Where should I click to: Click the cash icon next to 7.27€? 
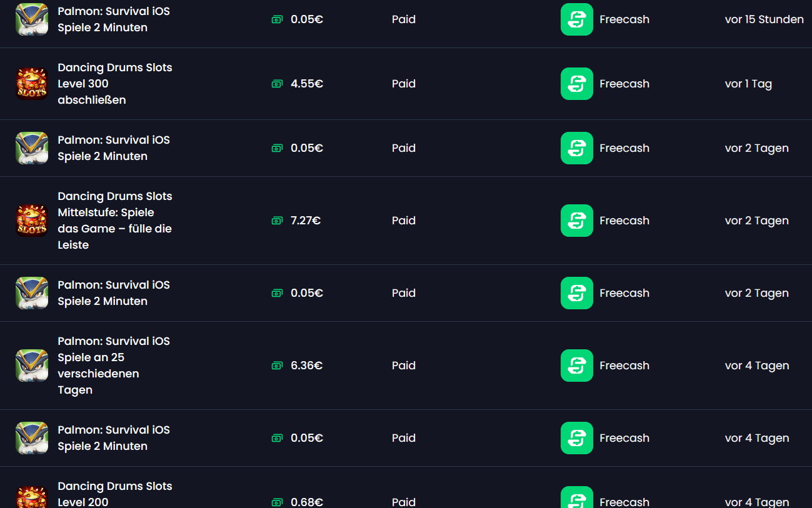click(277, 221)
